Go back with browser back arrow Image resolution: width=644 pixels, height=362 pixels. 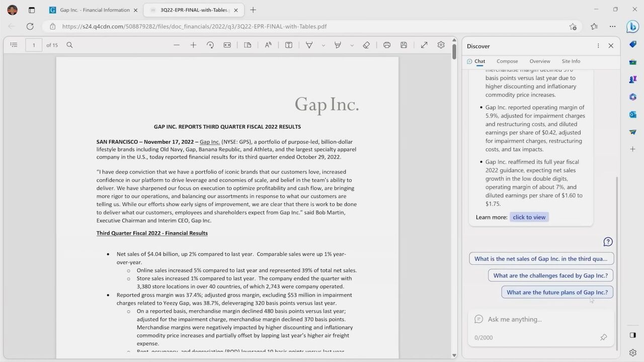click(x=12, y=26)
